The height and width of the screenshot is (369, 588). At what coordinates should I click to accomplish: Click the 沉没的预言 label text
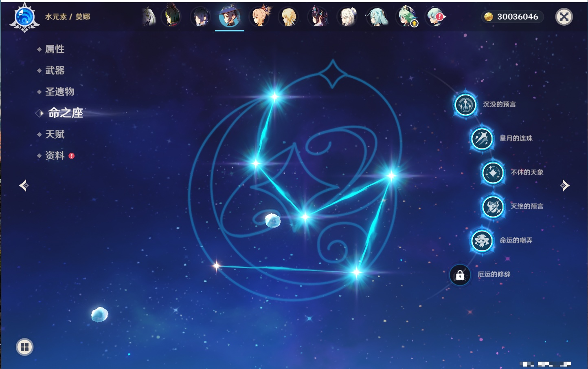coord(499,104)
